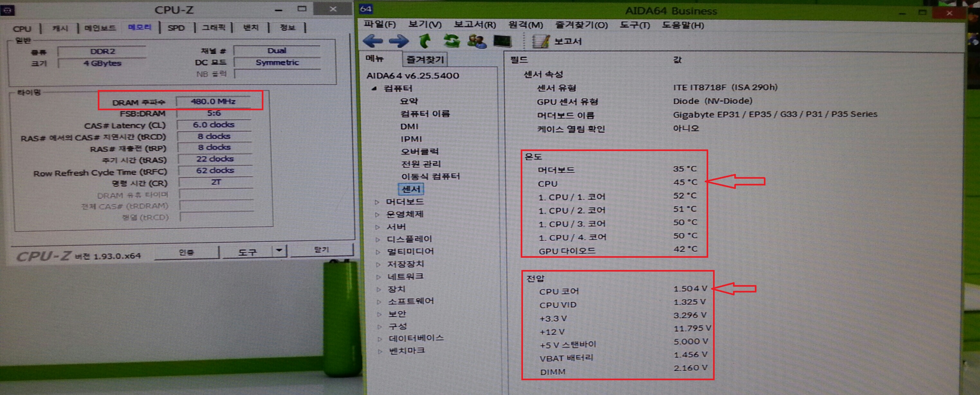Click the 닫기 button in CPU-Z

click(322, 249)
